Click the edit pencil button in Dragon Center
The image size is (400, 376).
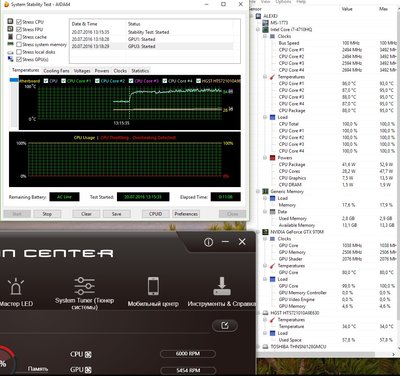click(225, 325)
